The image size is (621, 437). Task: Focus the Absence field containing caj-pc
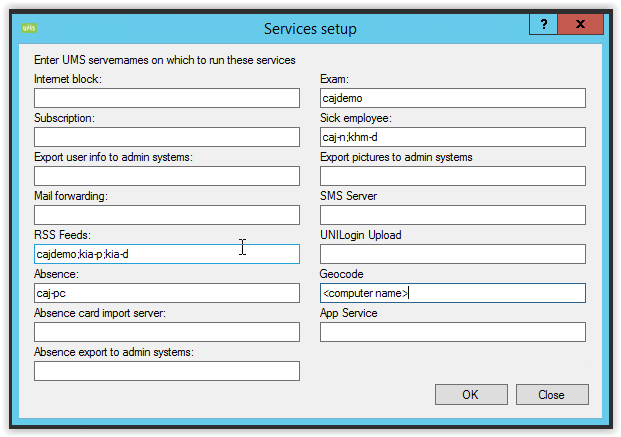pyautogui.click(x=167, y=293)
